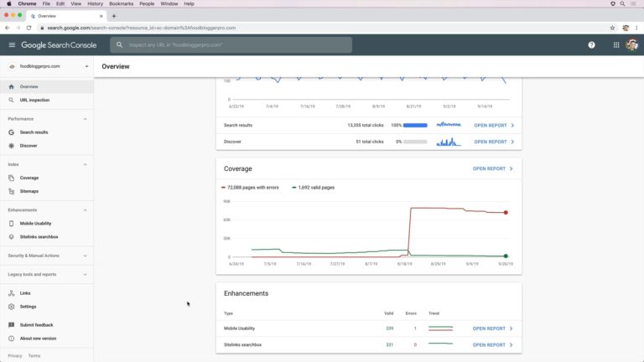644x362 pixels.
Task: Click the Discover asterisk icon
Action: pyautogui.click(x=11, y=146)
